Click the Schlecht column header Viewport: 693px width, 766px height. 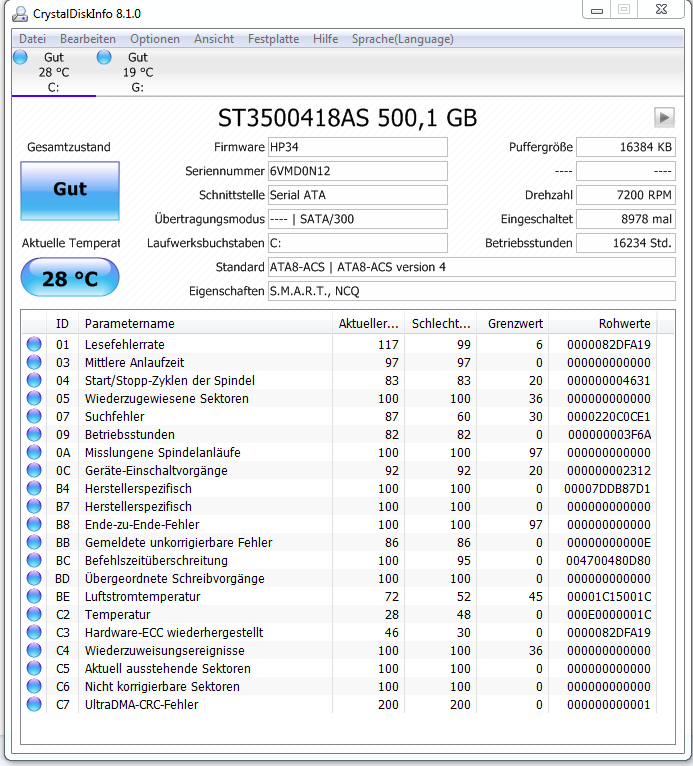(441, 323)
